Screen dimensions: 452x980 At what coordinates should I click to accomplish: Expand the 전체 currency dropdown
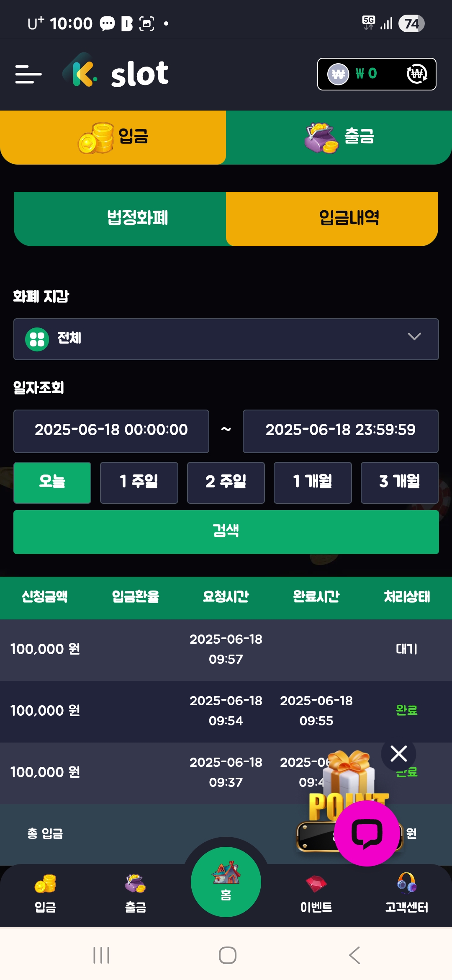pyautogui.click(x=226, y=339)
